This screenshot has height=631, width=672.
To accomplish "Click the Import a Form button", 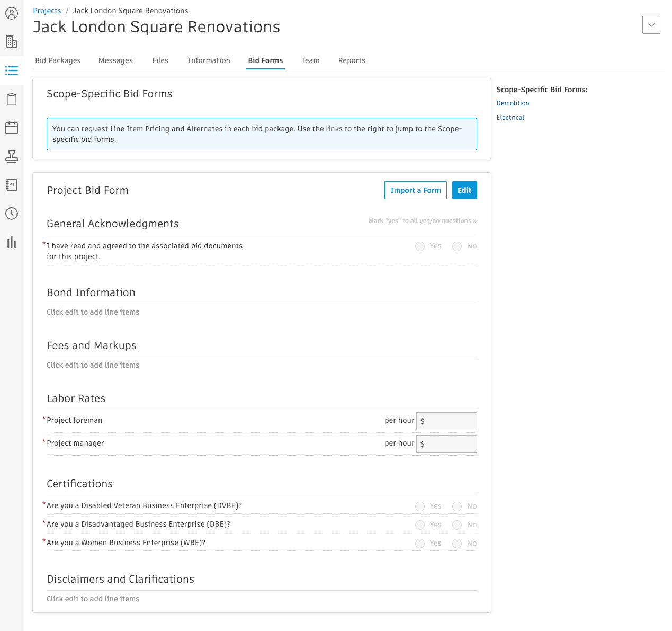I will point(416,190).
